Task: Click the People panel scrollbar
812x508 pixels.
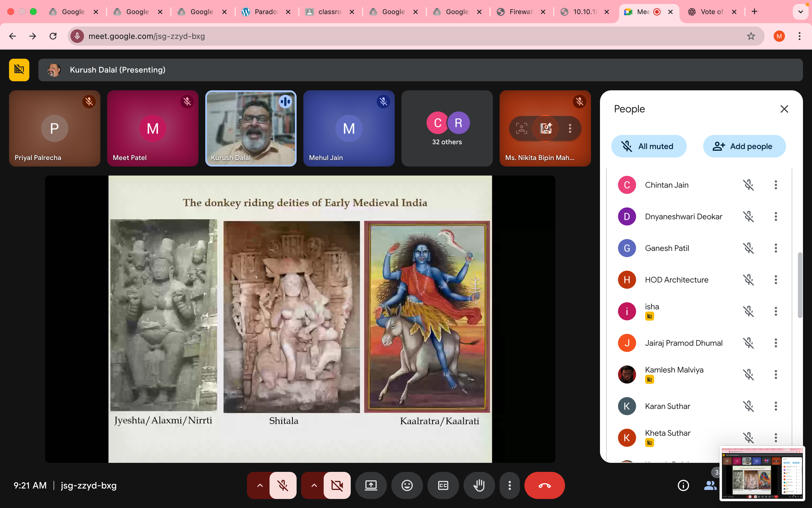Action: pyautogui.click(x=800, y=285)
